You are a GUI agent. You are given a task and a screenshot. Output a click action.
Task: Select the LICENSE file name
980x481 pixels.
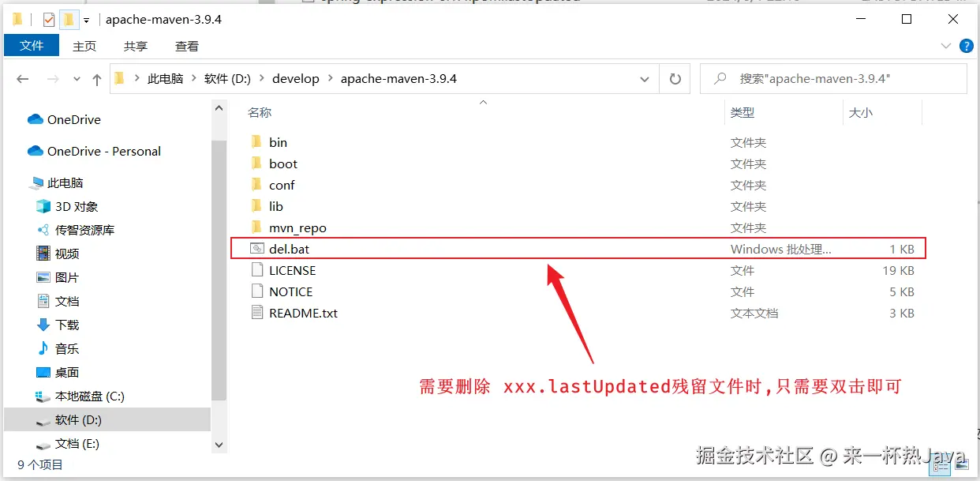(292, 270)
